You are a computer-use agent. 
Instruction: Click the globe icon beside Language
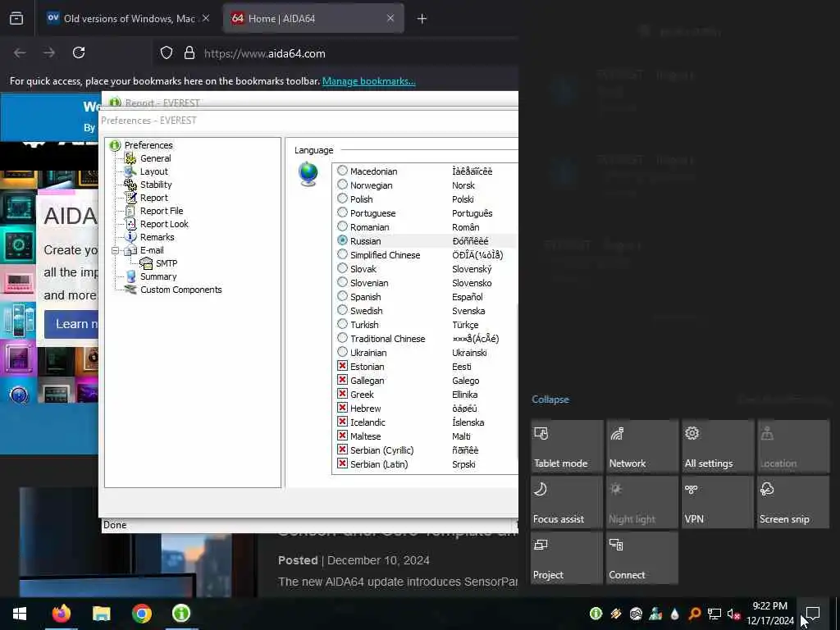click(x=308, y=174)
